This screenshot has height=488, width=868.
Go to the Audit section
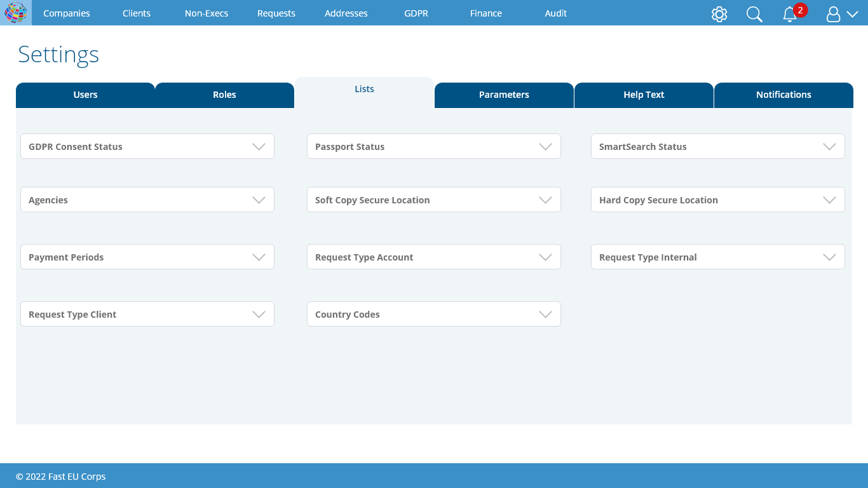click(556, 13)
